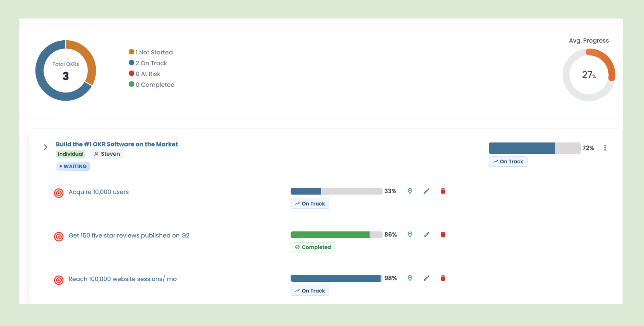Screen dimensions: 644x326
Task: Click the green 86% progress bar
Action: pyautogui.click(x=337, y=235)
